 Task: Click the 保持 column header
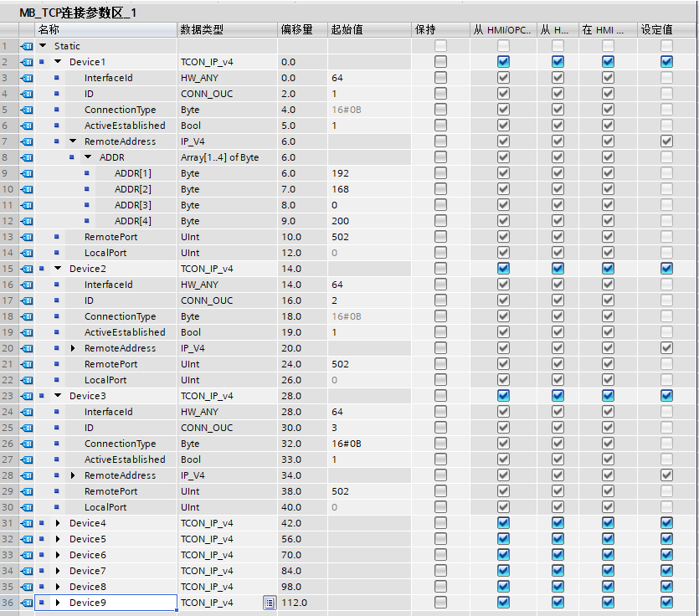[440, 30]
